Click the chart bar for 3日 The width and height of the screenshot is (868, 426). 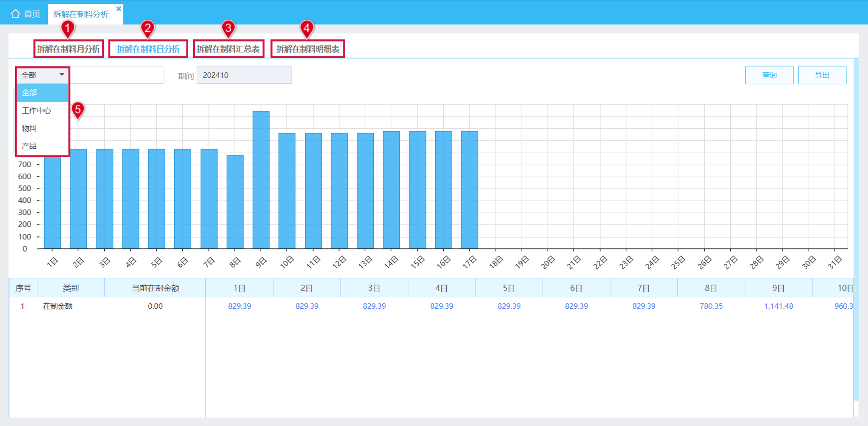[105, 199]
